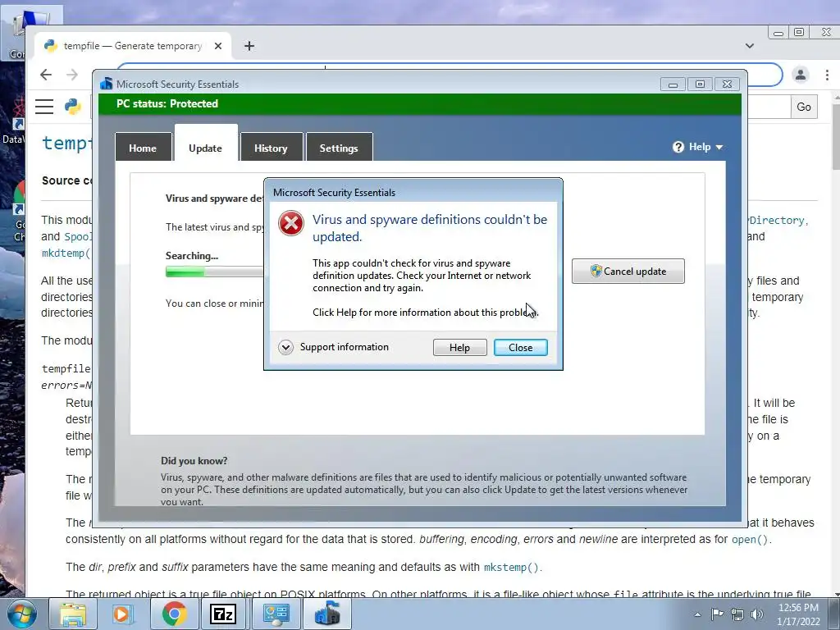Open Chrome three-dot menu
The width and height of the screenshot is (840, 630).
pyautogui.click(x=827, y=75)
